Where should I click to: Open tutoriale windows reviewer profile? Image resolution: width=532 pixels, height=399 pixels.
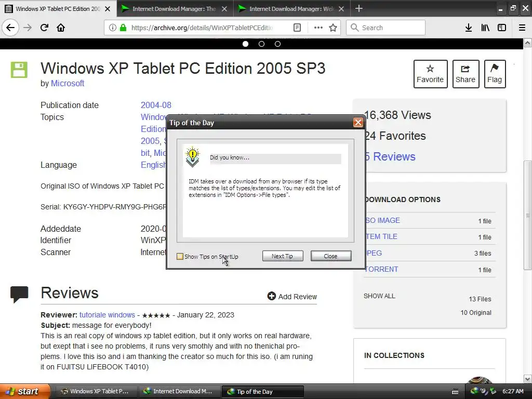(x=107, y=315)
